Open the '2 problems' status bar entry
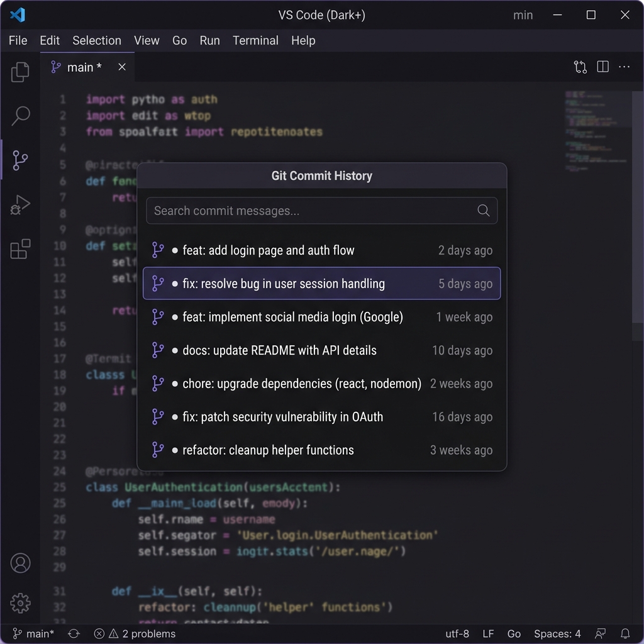644x644 pixels. click(135, 634)
